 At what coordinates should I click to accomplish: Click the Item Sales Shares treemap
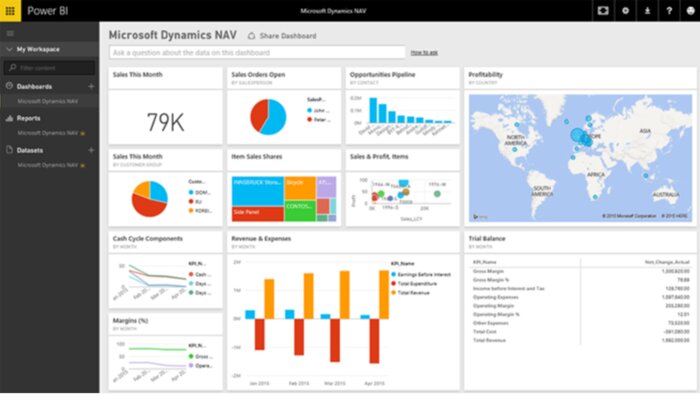[x=283, y=199]
